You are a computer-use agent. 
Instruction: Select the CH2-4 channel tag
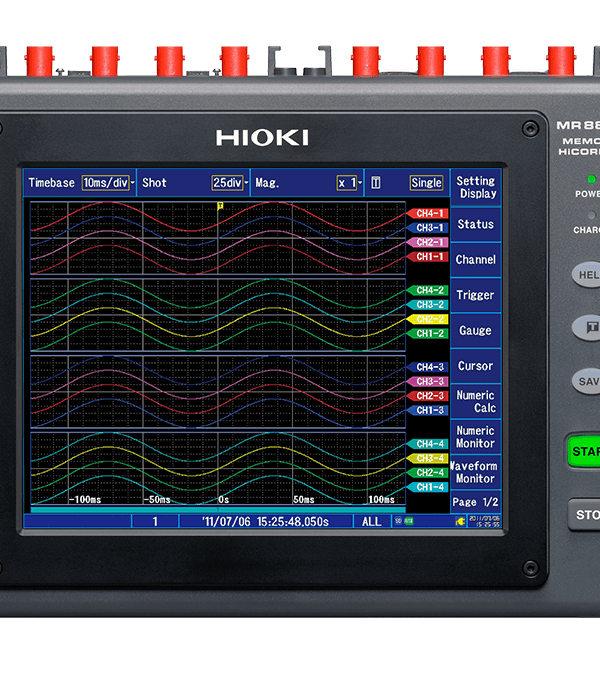point(428,473)
